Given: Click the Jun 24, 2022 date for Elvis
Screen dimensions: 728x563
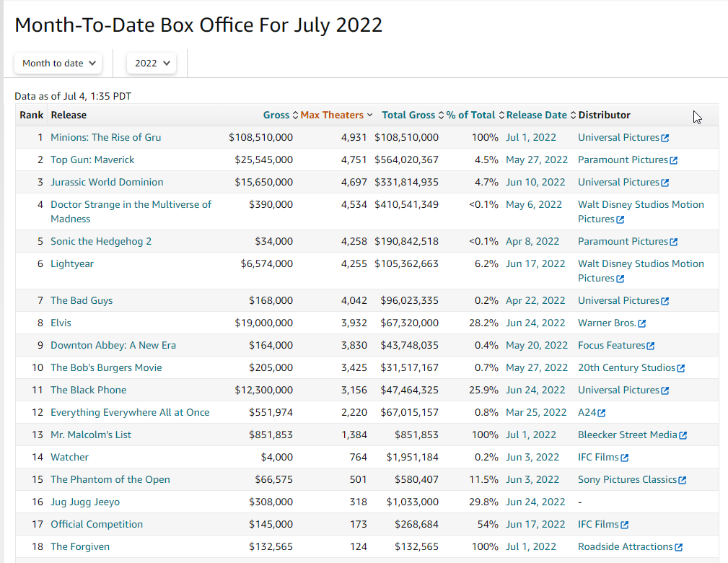Looking at the screenshot, I should coord(535,323).
